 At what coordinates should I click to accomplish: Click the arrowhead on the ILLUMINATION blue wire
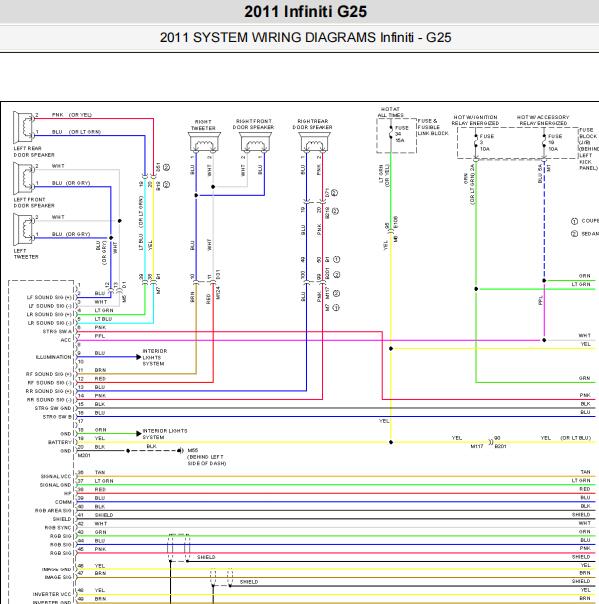[x=139, y=357]
